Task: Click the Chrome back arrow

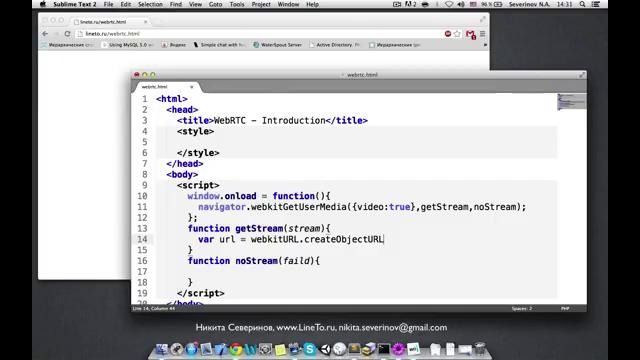Action: point(45,33)
